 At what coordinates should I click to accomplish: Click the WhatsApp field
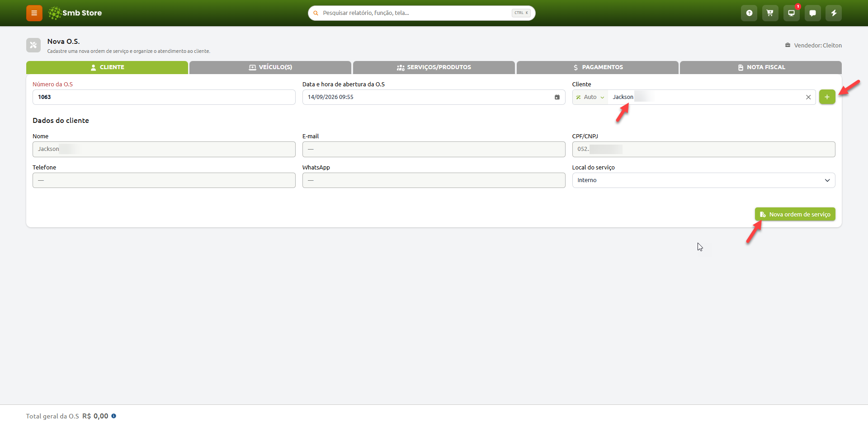(434, 180)
